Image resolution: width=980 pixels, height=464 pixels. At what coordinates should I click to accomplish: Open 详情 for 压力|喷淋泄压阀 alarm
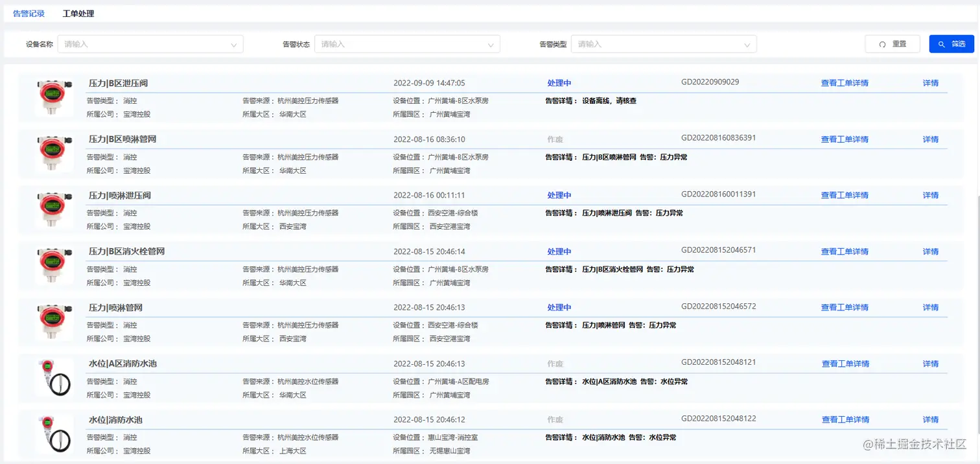pos(931,195)
